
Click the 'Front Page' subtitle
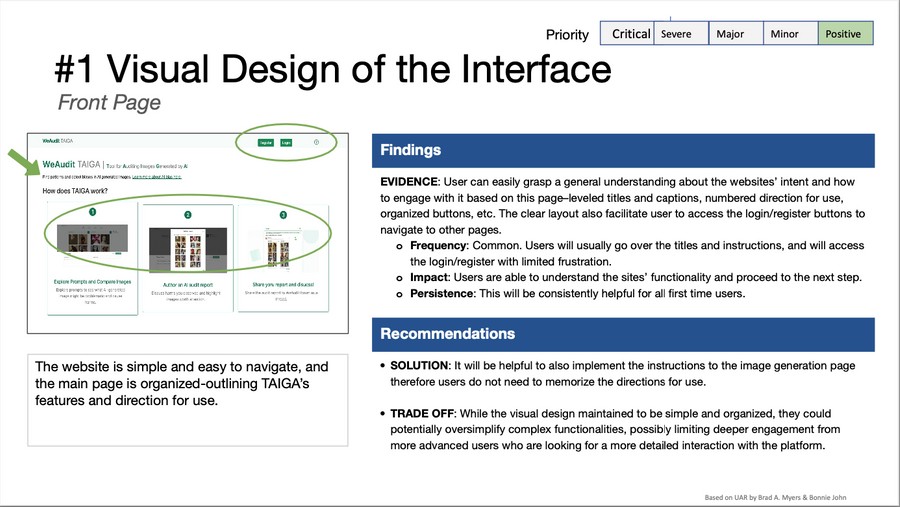click(x=109, y=102)
